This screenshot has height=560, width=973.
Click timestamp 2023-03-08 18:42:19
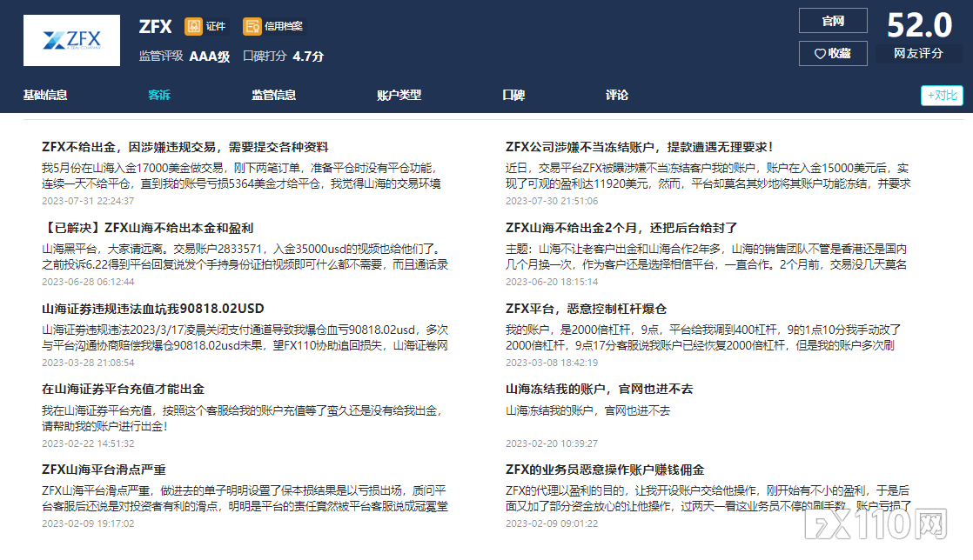click(x=552, y=362)
